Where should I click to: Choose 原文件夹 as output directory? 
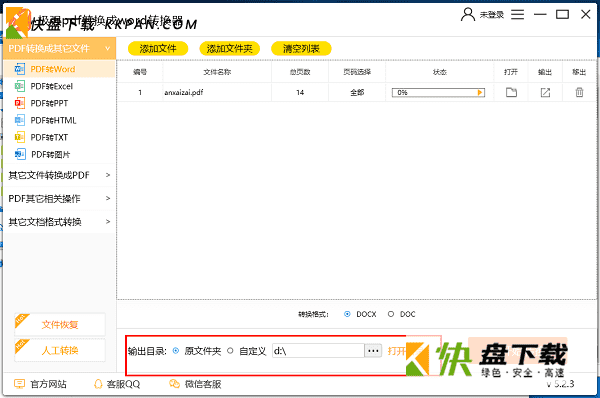(176, 351)
